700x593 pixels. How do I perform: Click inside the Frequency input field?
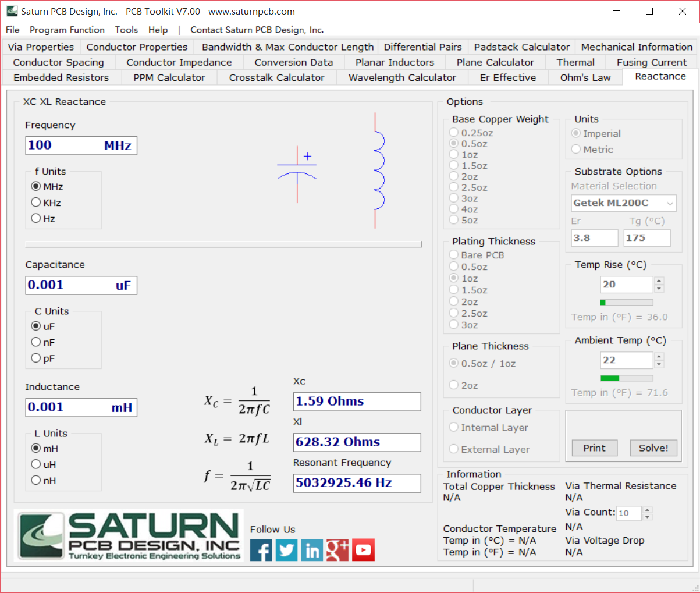[x=81, y=145]
